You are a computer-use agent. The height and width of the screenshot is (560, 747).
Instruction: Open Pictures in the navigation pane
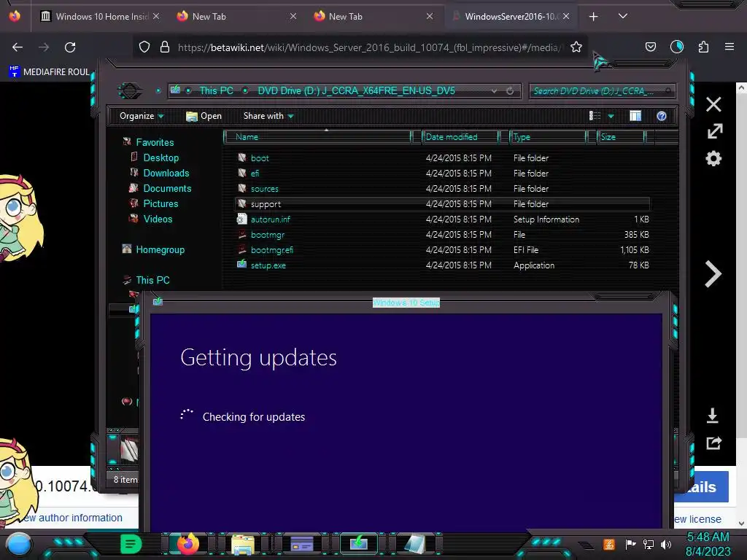pyautogui.click(x=160, y=203)
